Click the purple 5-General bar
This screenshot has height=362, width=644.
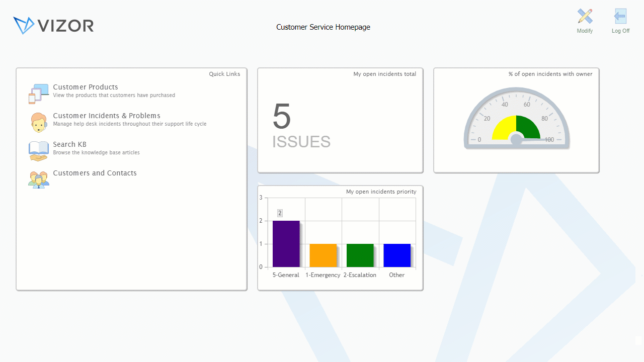pyautogui.click(x=286, y=244)
